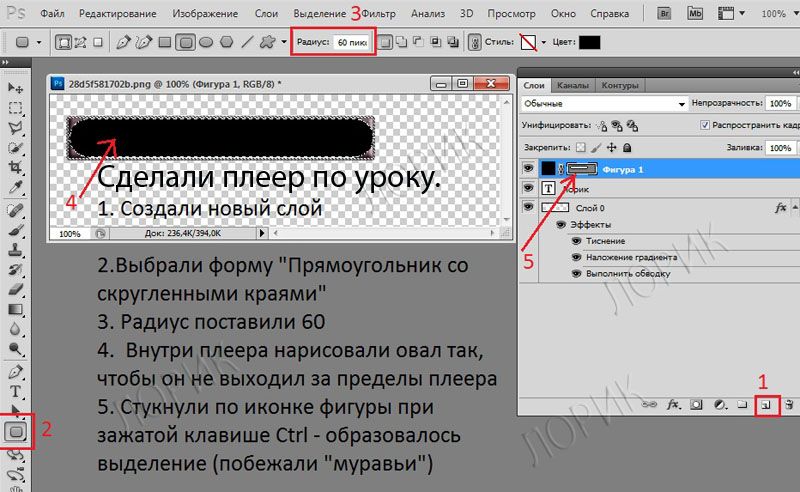Open the Style picker dropdown arrow
The image size is (800, 492).
(x=542, y=43)
